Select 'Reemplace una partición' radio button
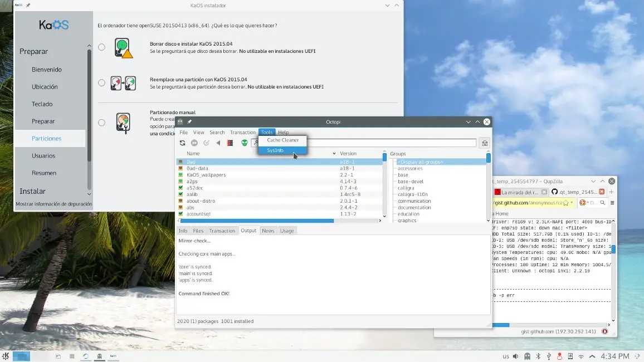This screenshot has width=644, height=362. (101, 83)
